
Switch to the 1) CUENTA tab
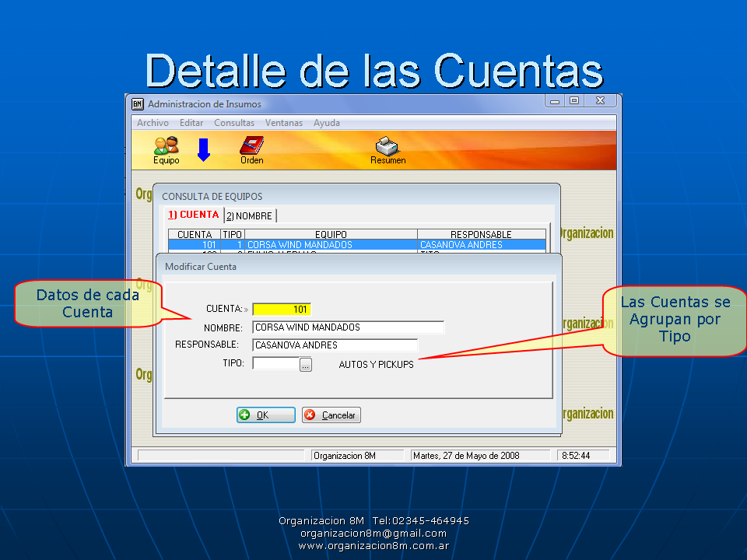tap(193, 215)
